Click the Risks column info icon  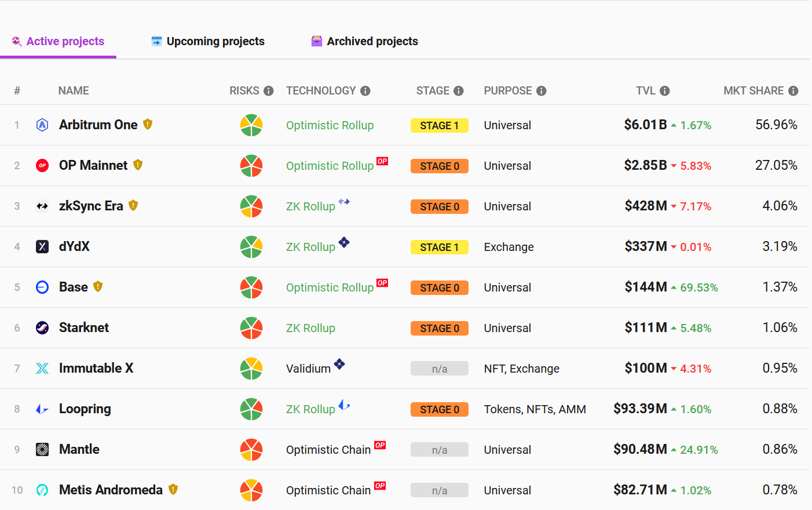click(x=268, y=91)
